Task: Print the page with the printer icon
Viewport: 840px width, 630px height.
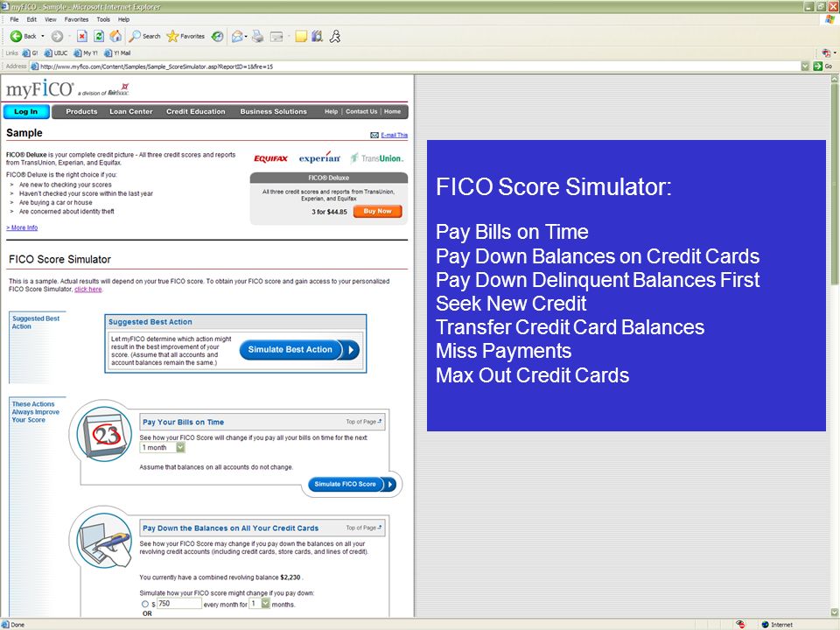Action: 257,37
